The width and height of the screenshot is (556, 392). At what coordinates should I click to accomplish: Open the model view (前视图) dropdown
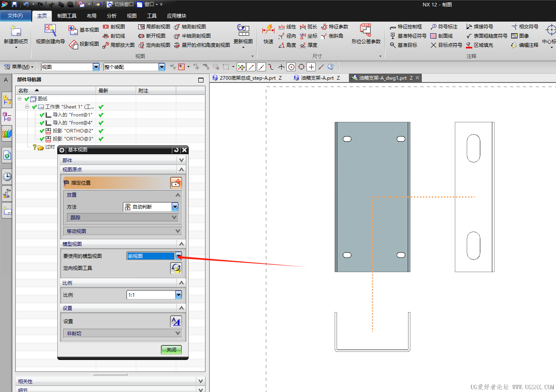(179, 256)
